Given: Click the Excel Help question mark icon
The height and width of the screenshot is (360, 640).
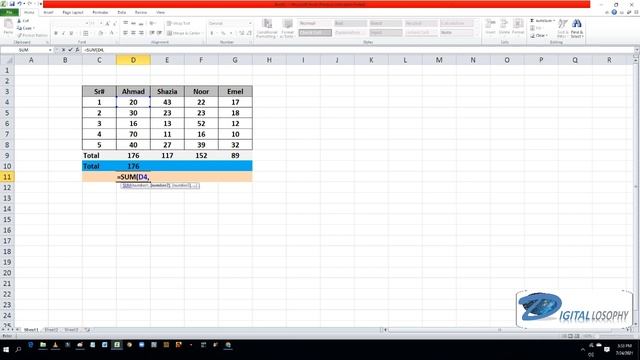Looking at the screenshot, I should [614, 12].
